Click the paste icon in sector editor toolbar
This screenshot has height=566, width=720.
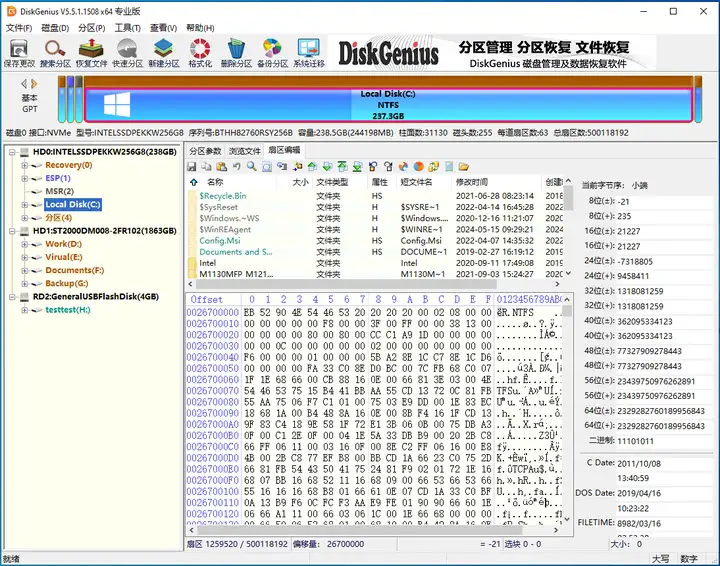coord(222,166)
